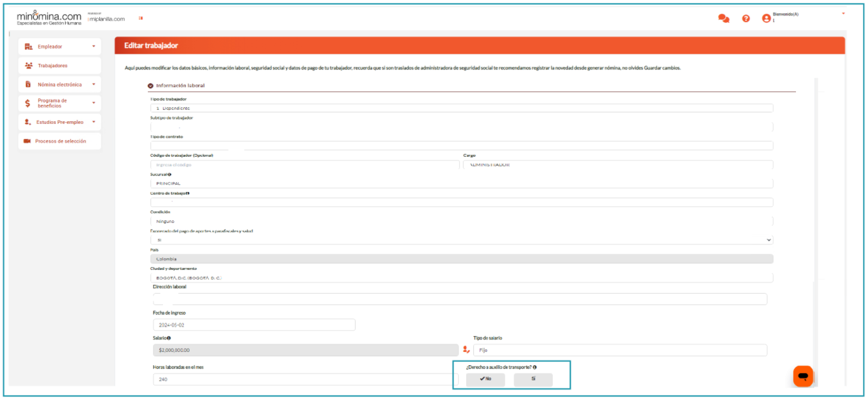Click the edit salary icon beside Salario
The width and height of the screenshot is (868, 398).
coord(466,350)
